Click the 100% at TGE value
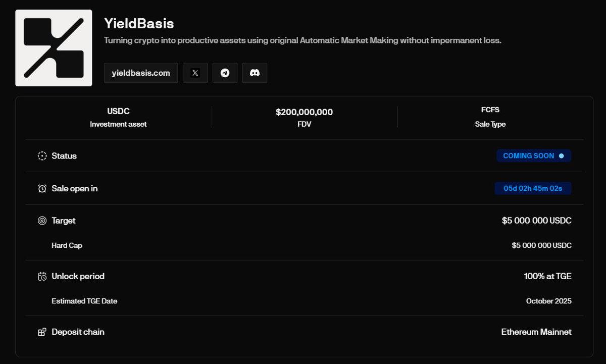This screenshot has width=606, height=364. (x=548, y=276)
